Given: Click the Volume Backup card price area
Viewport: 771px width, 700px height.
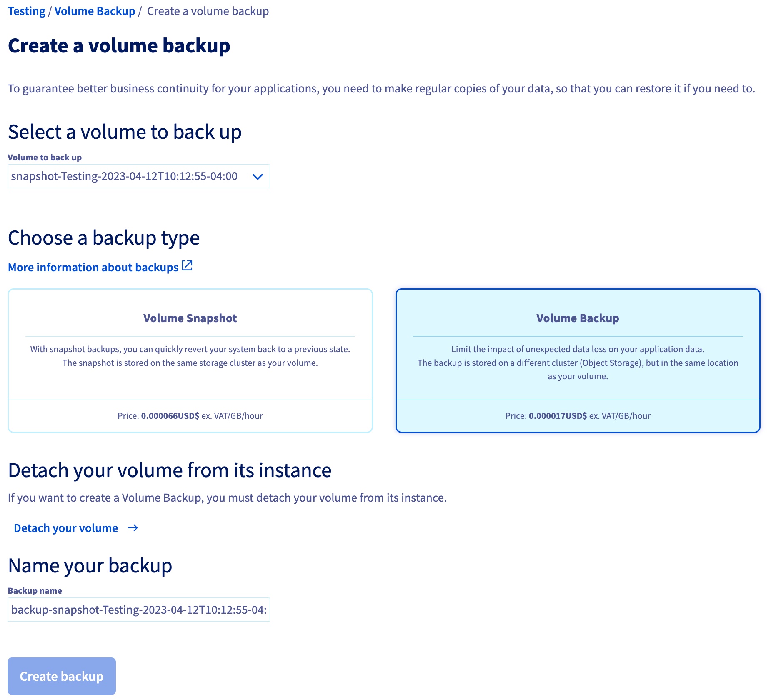Looking at the screenshot, I should pos(577,415).
